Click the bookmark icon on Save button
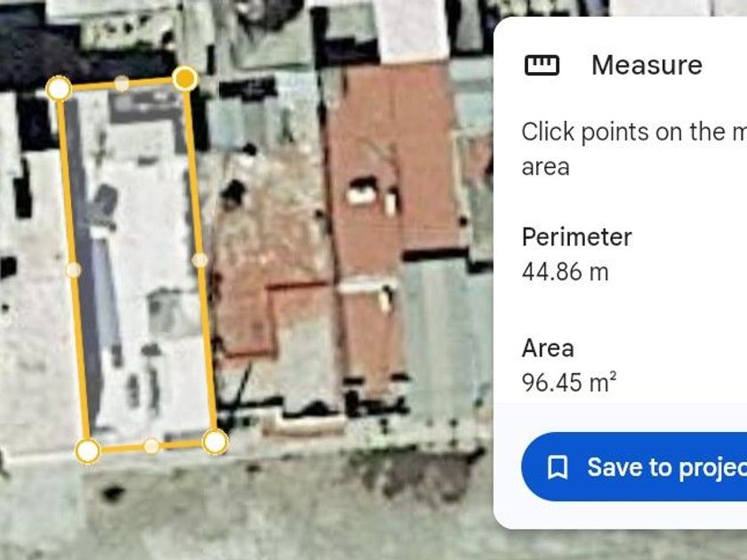This screenshot has height=560, width=747. click(x=558, y=468)
